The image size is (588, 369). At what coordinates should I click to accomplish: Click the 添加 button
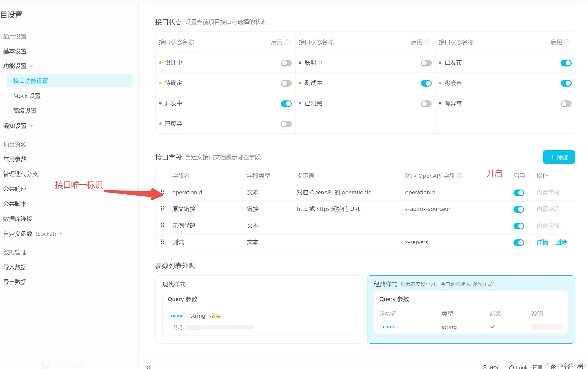[559, 157]
